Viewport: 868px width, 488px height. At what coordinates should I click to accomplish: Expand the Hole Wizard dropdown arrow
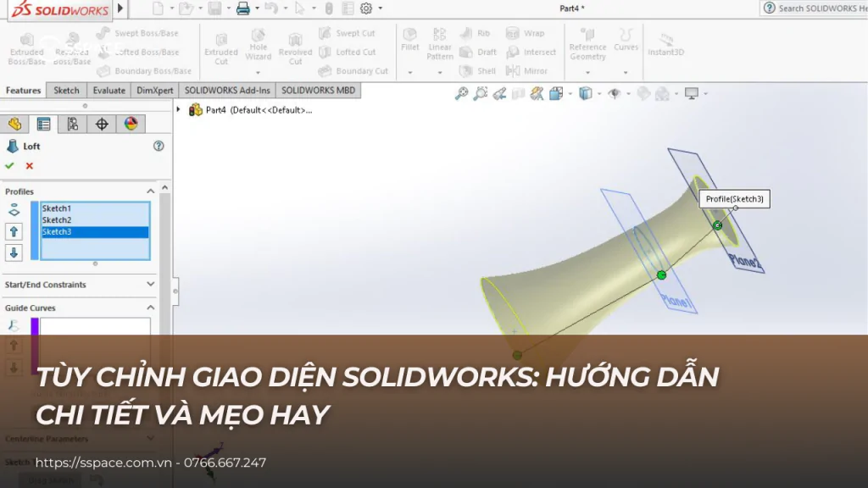pos(258,73)
